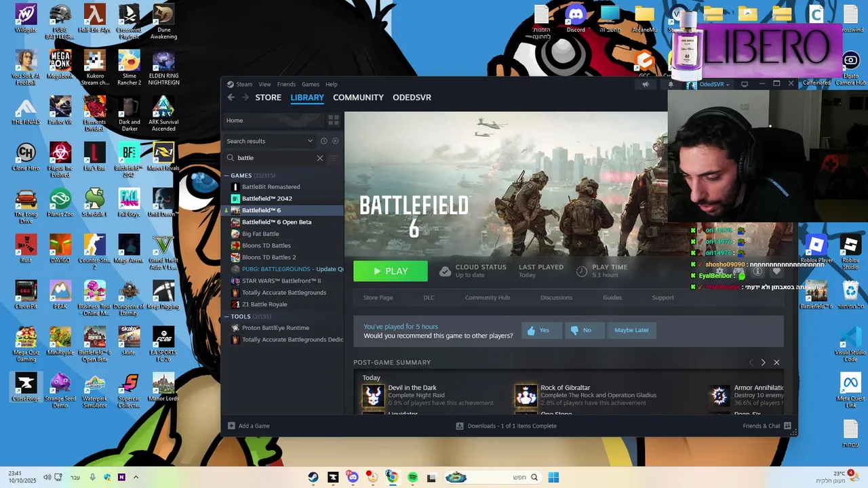Click the library search field

click(x=275, y=158)
